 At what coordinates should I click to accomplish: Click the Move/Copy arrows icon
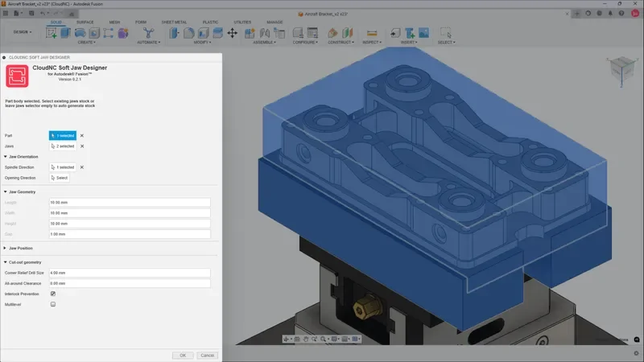pyautogui.click(x=232, y=33)
